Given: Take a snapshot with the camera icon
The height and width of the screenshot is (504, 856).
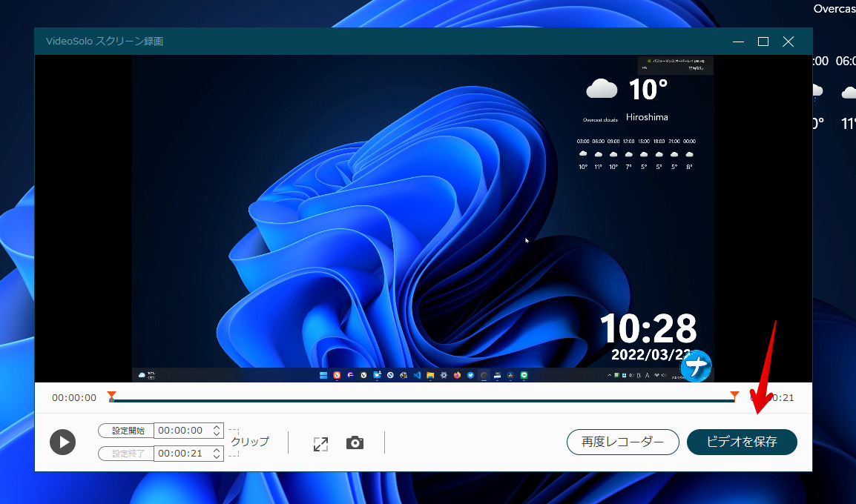Looking at the screenshot, I should [x=355, y=443].
